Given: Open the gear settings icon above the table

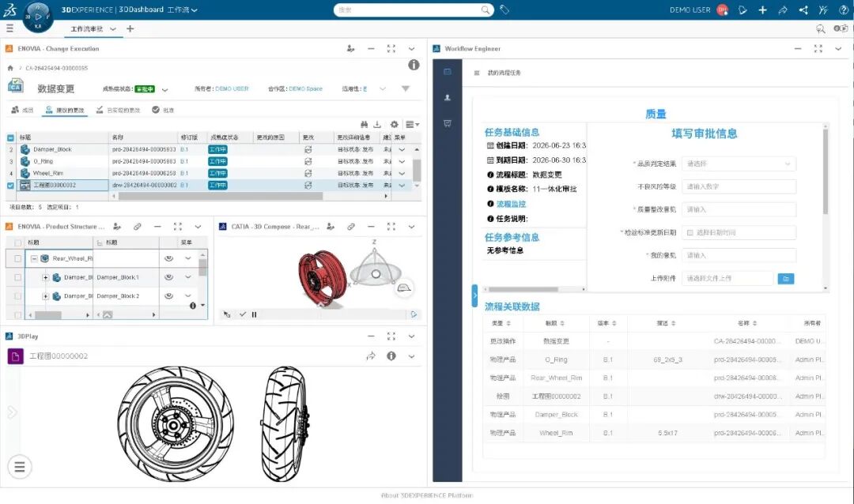Looking at the screenshot, I should click(x=395, y=124).
